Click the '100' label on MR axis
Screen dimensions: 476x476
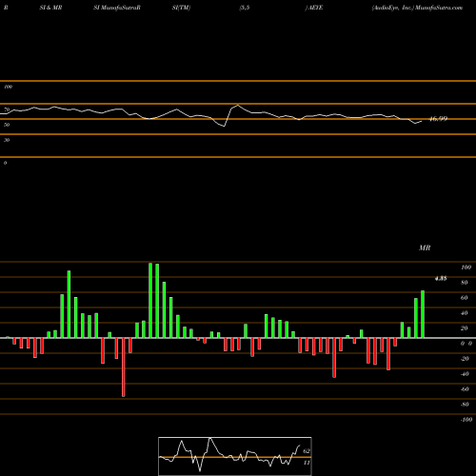pyautogui.click(x=466, y=268)
